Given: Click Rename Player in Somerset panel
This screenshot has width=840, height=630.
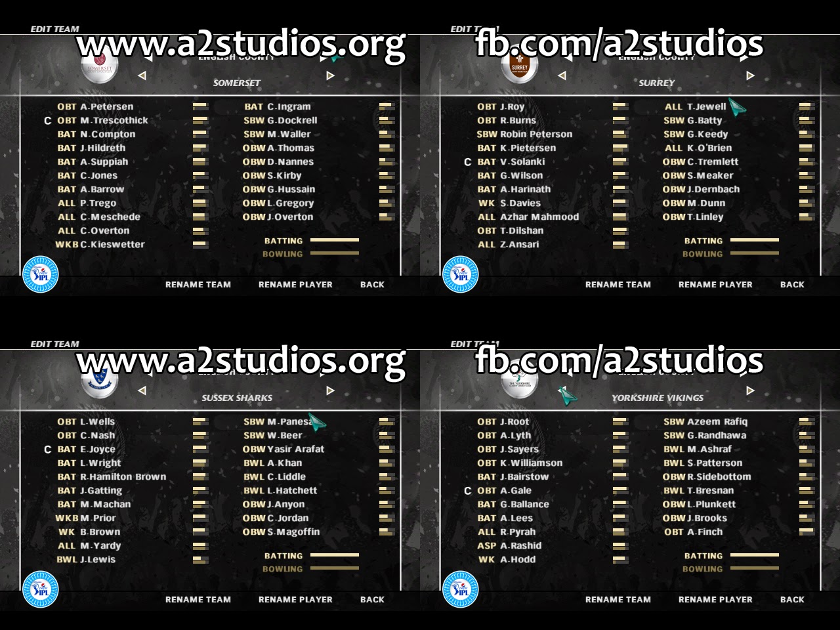Looking at the screenshot, I should coord(295,284).
